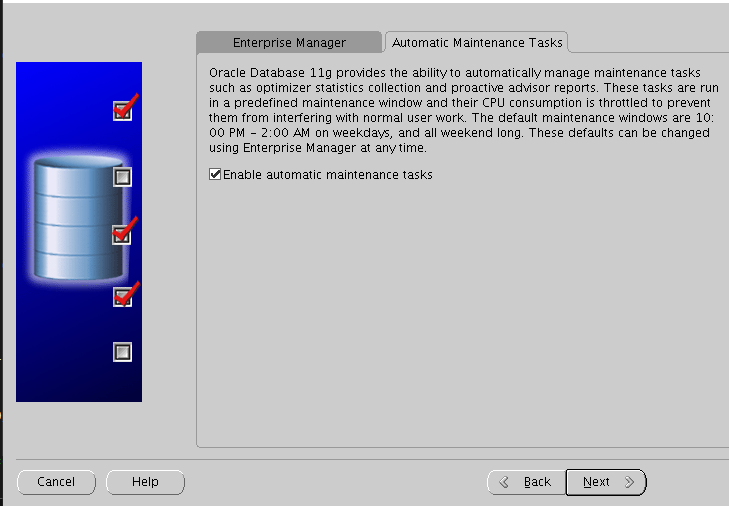Switch to the Enterprise Manager tab
This screenshot has height=506, width=729.
pos(289,42)
